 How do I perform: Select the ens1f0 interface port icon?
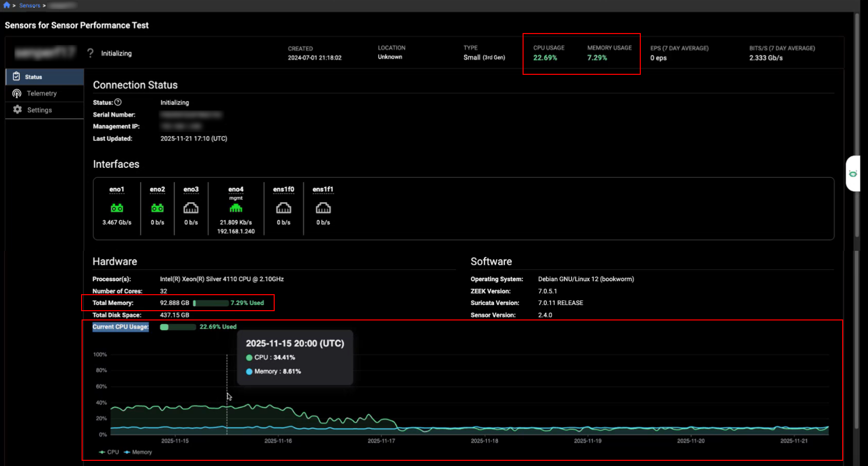(x=283, y=208)
